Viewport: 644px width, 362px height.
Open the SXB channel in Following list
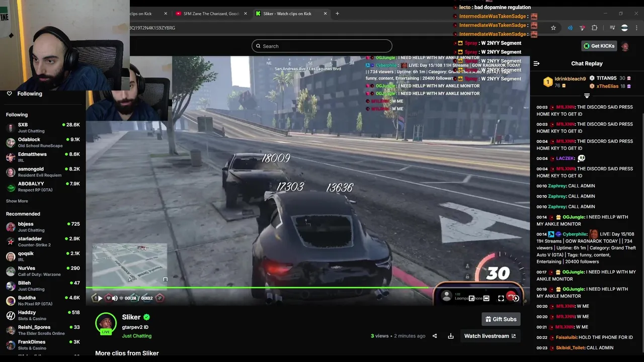43,128
